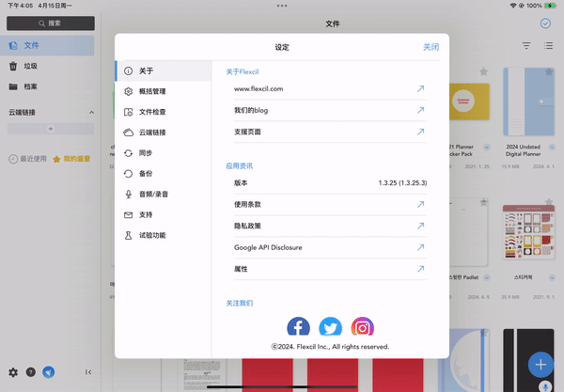Image resolution: width=564 pixels, height=392 pixels.
Task: Expand options for the Padlet file
Action: point(487,277)
